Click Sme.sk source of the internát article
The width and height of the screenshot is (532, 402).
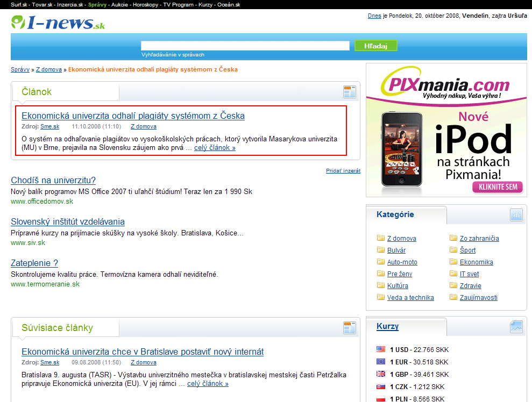coord(50,362)
